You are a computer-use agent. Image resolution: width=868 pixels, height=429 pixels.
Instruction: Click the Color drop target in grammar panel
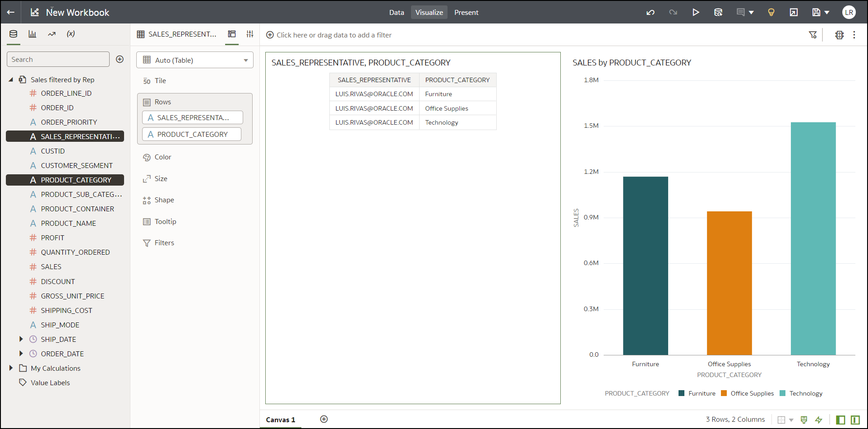point(162,157)
